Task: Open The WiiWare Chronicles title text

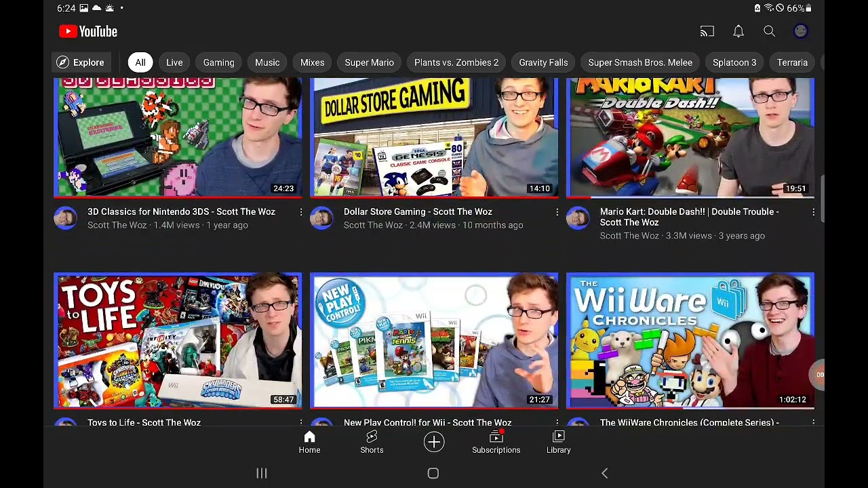Action: coord(690,422)
